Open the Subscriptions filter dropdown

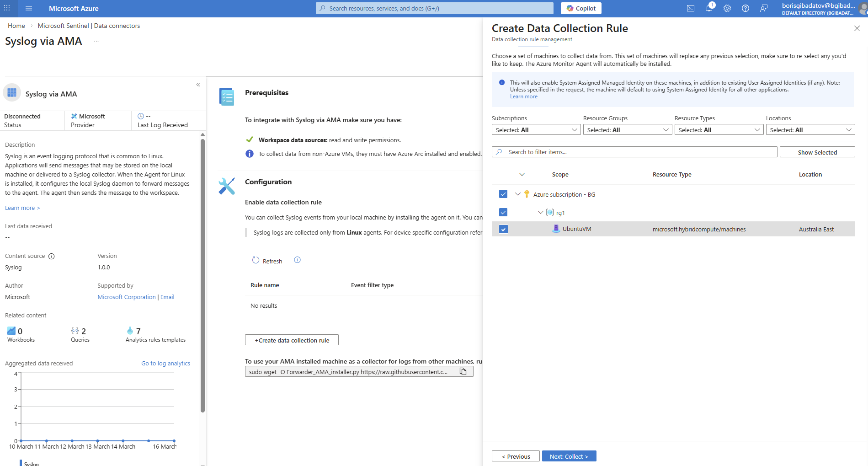[536, 130]
